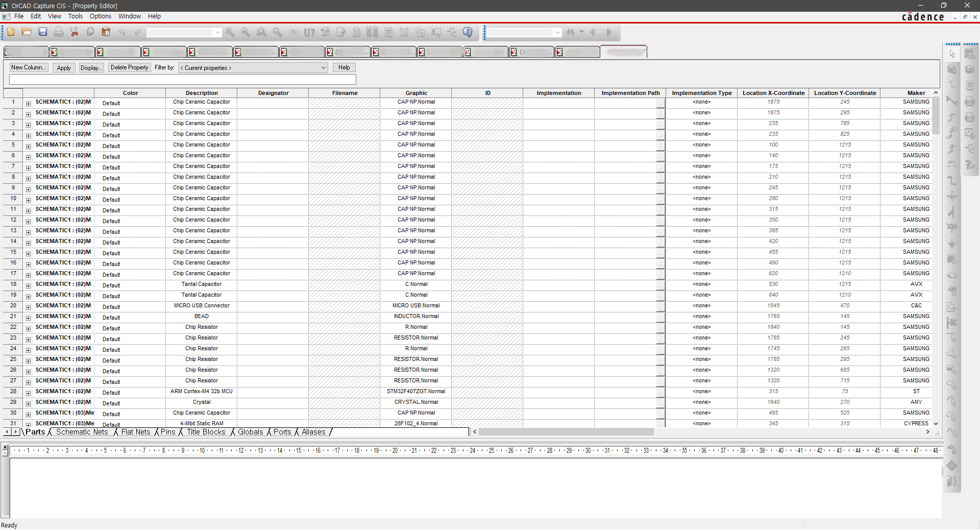Open the View menu
Screen dimensions: 980x531
[x=55, y=16]
